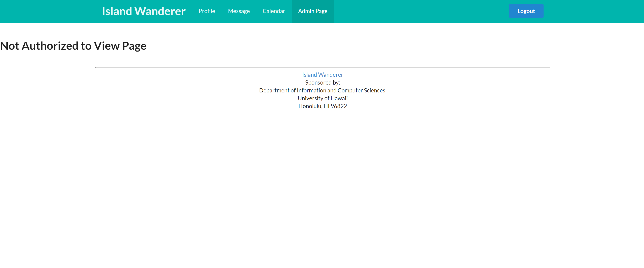Click the Sponsored by: footer text
This screenshot has width=644, height=268.
(x=323, y=83)
